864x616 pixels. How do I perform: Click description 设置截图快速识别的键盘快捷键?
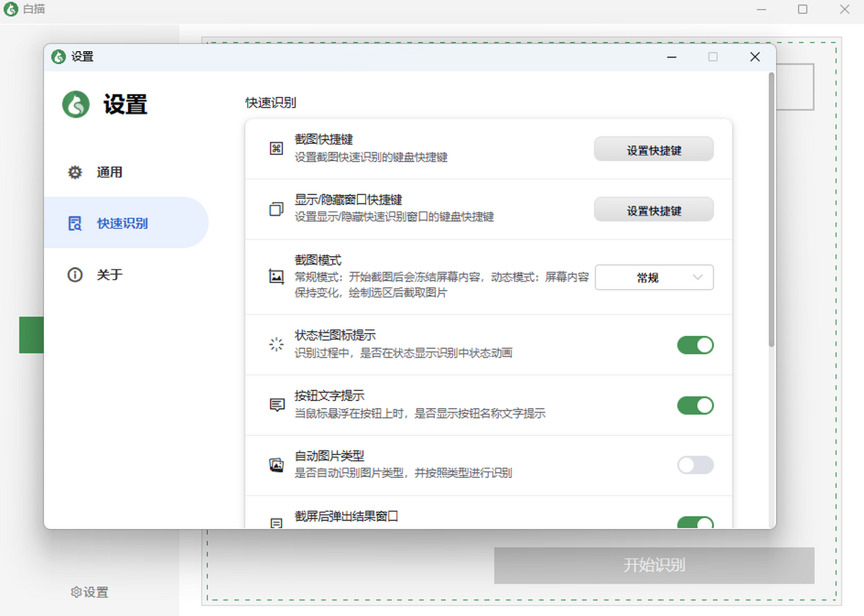pos(372,157)
